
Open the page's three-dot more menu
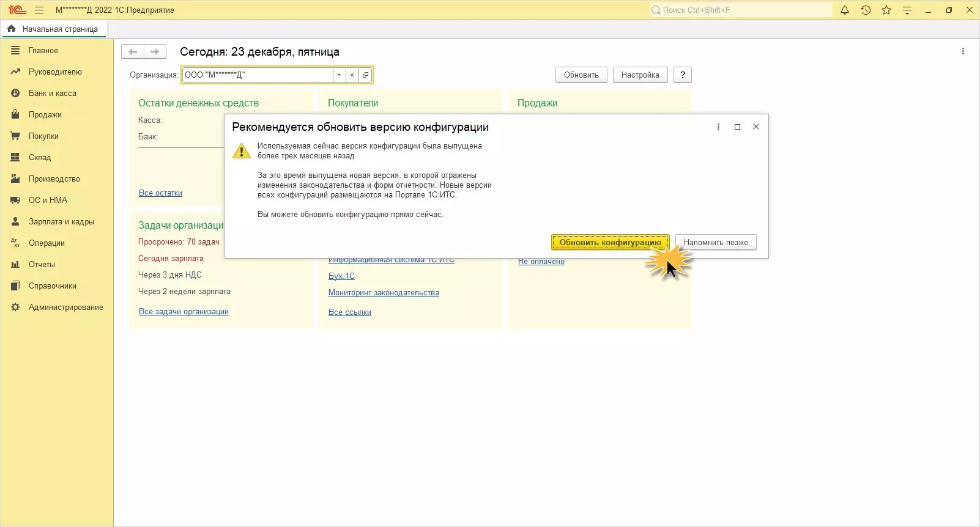[963, 51]
